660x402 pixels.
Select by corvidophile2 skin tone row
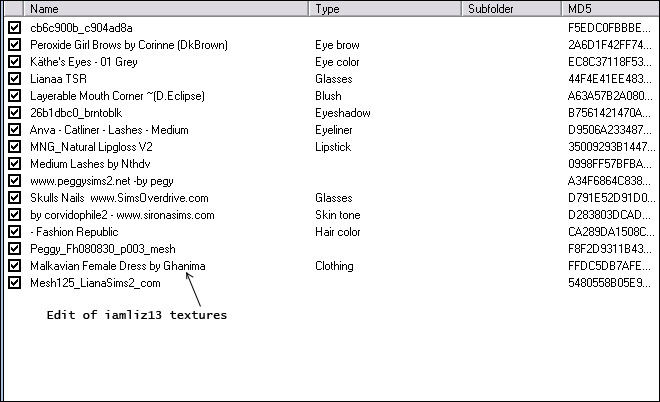[x=122, y=215]
